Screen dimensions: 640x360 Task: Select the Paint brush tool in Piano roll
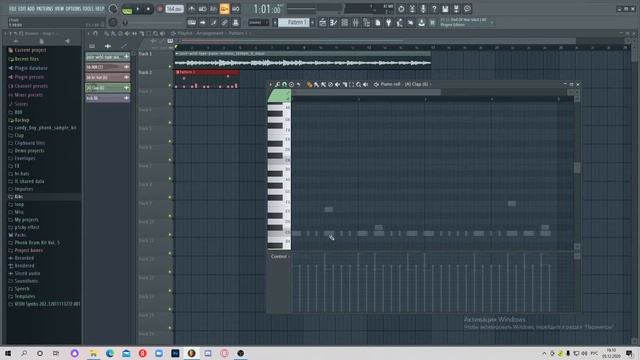pyautogui.click(x=316, y=84)
